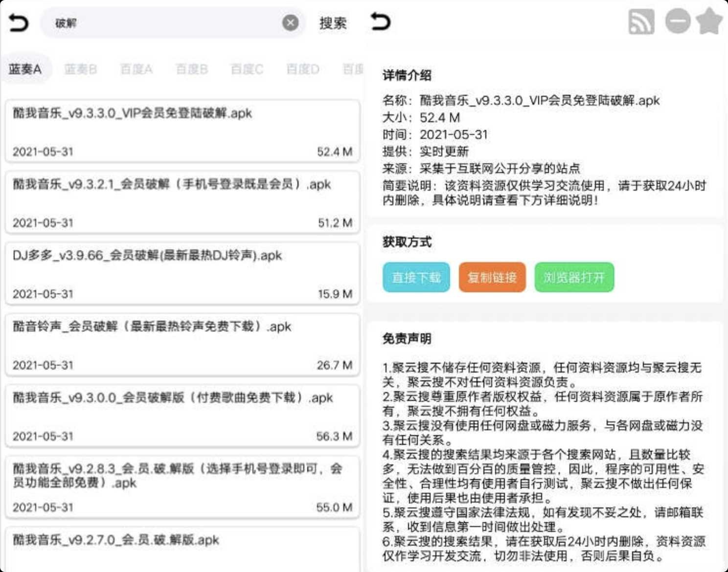Switch to the 蓝奏B tab
Image resolution: width=728 pixels, height=572 pixels.
pos(81,69)
